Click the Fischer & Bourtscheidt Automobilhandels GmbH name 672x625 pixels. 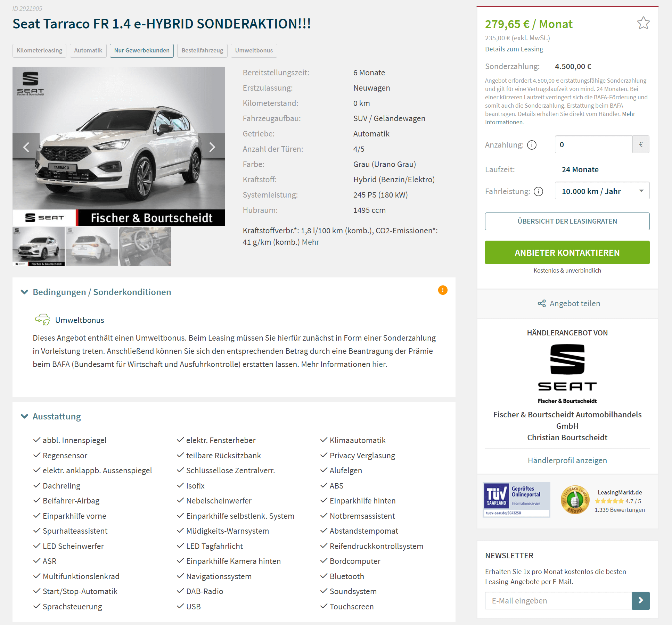point(567,420)
